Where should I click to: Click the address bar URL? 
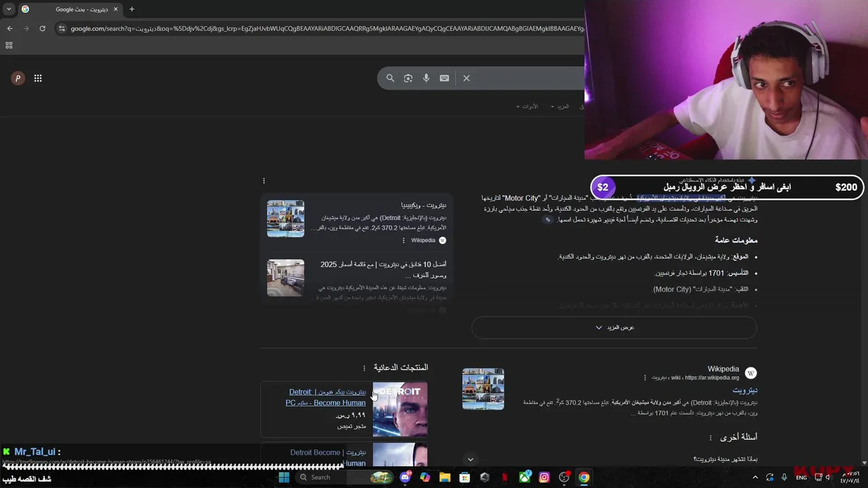coord(325,28)
